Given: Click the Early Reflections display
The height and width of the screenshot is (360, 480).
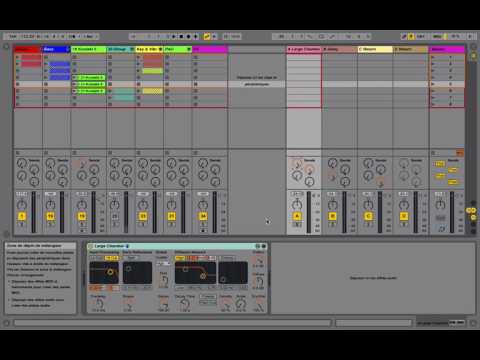Looking at the screenshot, I should point(137,273).
